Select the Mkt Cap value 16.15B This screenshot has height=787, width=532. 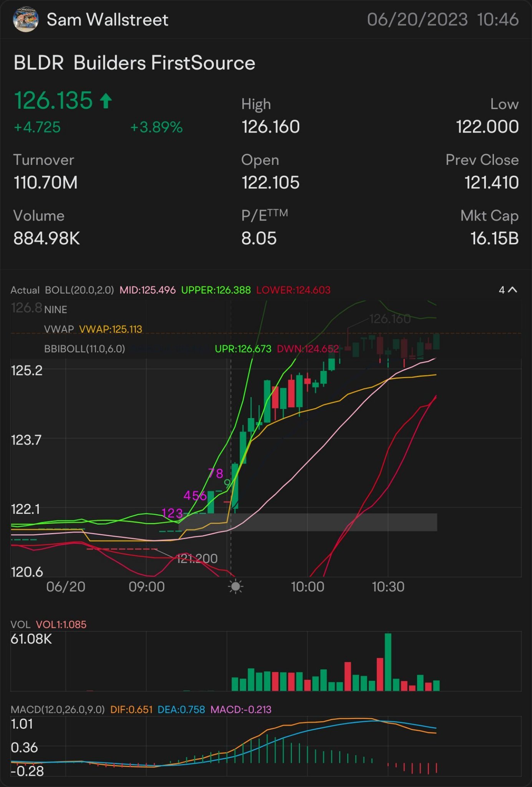click(495, 238)
